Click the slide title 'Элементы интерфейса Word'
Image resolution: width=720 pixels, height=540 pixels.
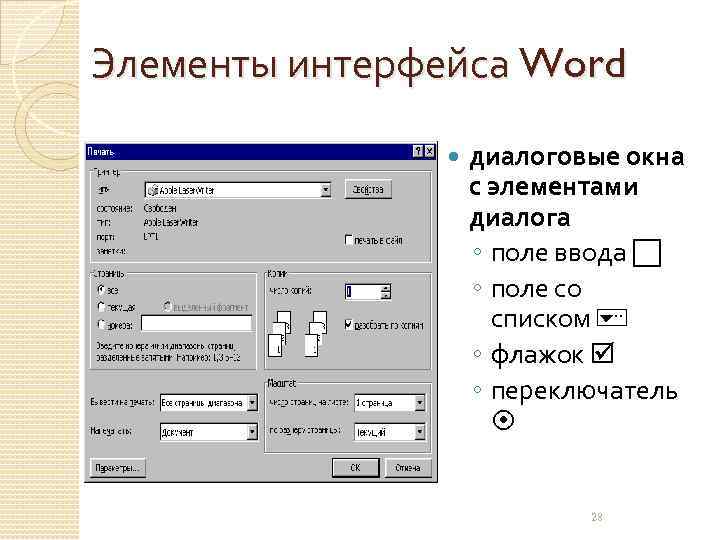(358, 64)
